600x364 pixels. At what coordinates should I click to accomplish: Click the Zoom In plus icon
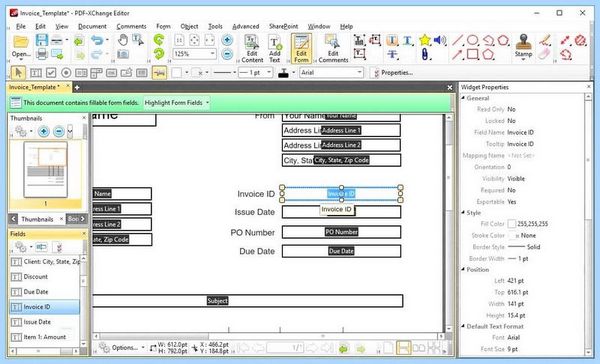coord(227,40)
